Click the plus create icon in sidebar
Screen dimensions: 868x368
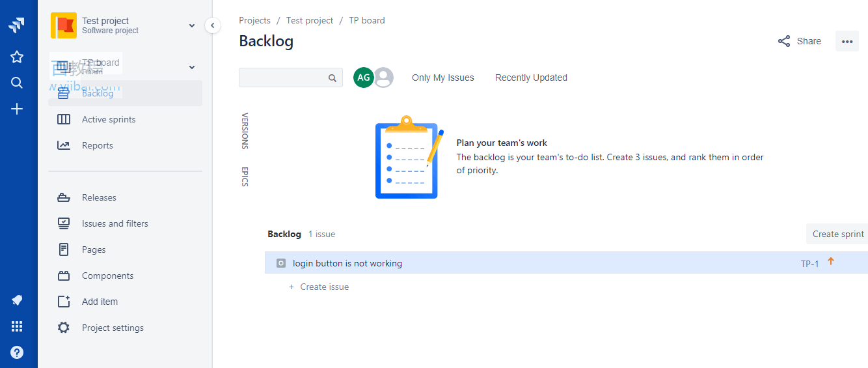tap(17, 109)
